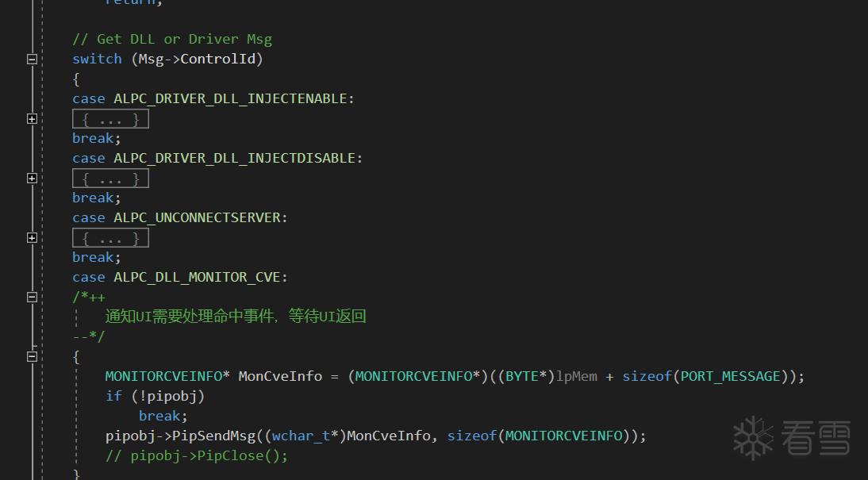Click the 看雪 watermark text
The width and height of the screenshot is (868, 480).
(816, 438)
